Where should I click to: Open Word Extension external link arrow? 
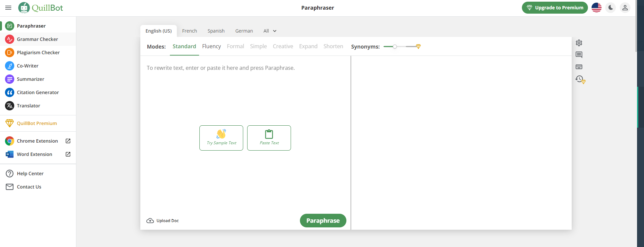coord(68,154)
